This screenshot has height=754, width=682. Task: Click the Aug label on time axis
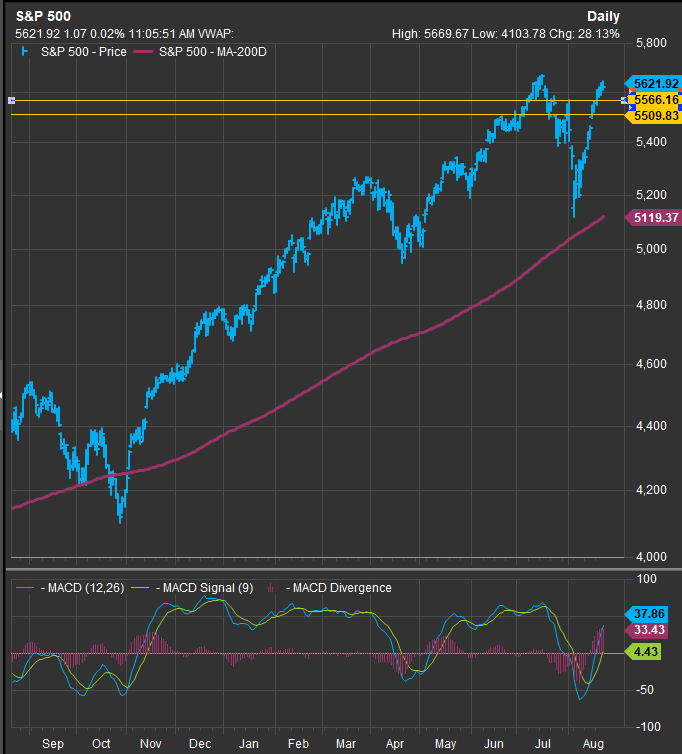click(x=593, y=744)
